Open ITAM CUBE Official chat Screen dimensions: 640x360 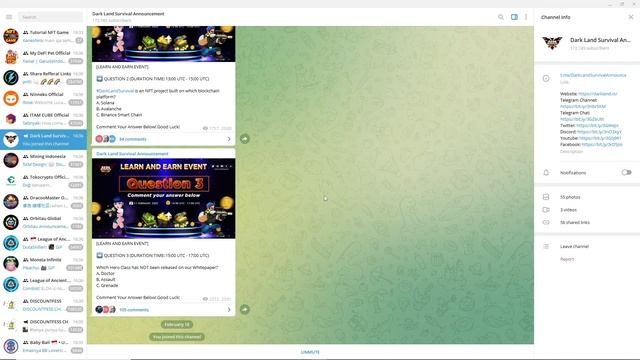coord(43,119)
